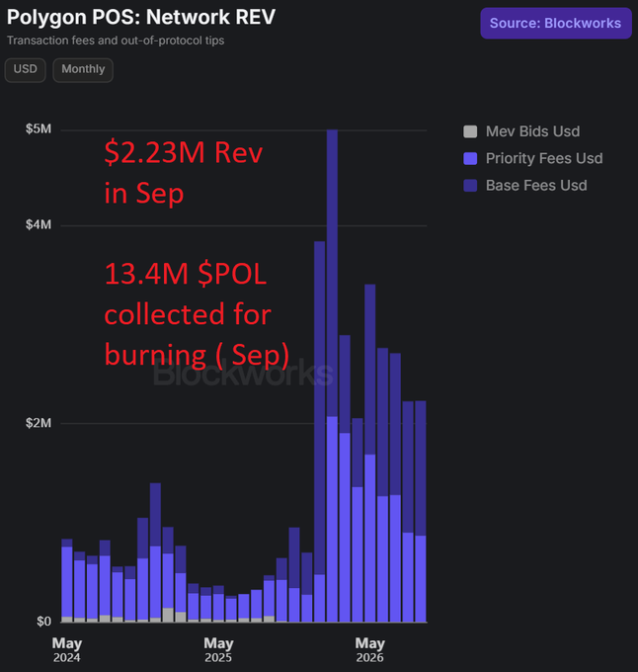The image size is (638, 672).
Task: Click the May 2025 x-axis label
Action: coord(218,649)
